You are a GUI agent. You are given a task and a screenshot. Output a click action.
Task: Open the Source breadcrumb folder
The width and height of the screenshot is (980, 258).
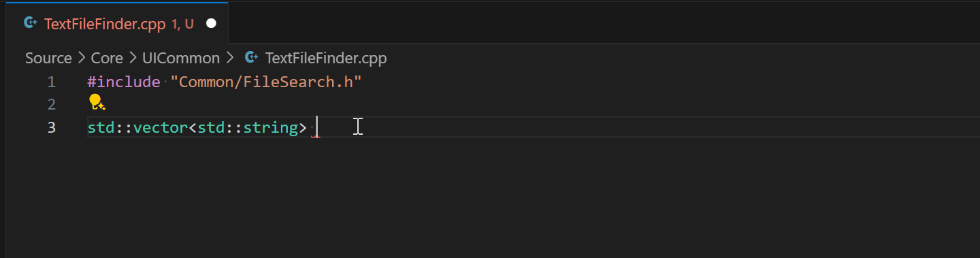tap(48, 59)
